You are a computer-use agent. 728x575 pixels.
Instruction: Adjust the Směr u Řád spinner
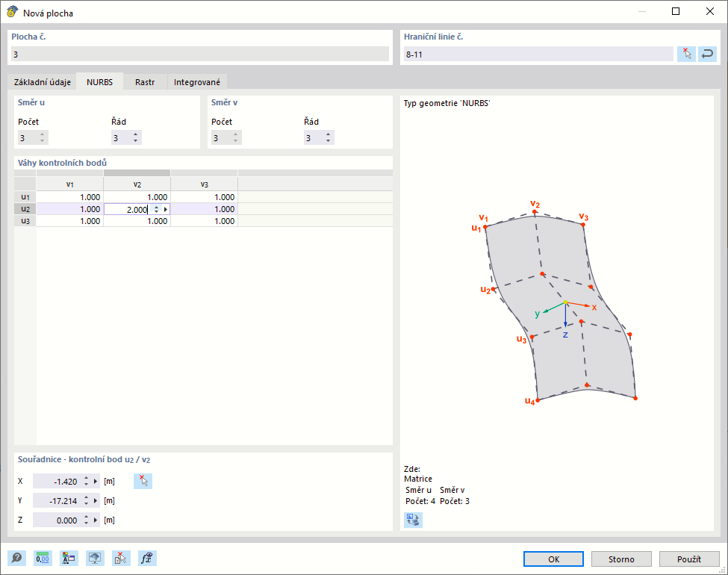(136, 137)
